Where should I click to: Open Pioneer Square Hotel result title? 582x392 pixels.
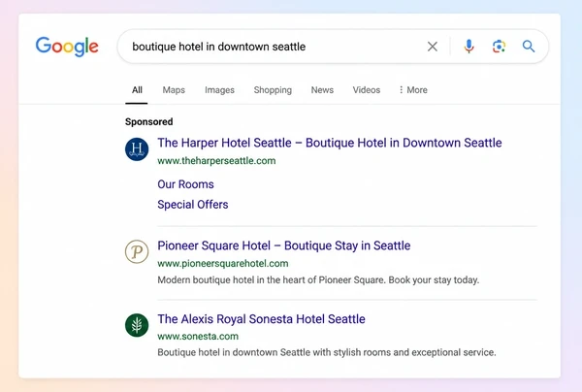(284, 245)
